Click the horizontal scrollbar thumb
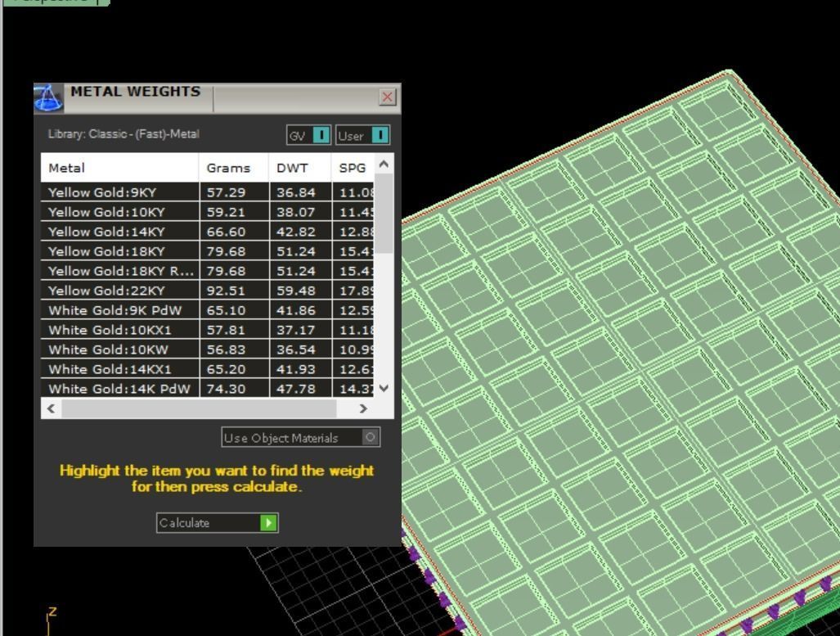Screen dimensions: 840x636 [199, 408]
